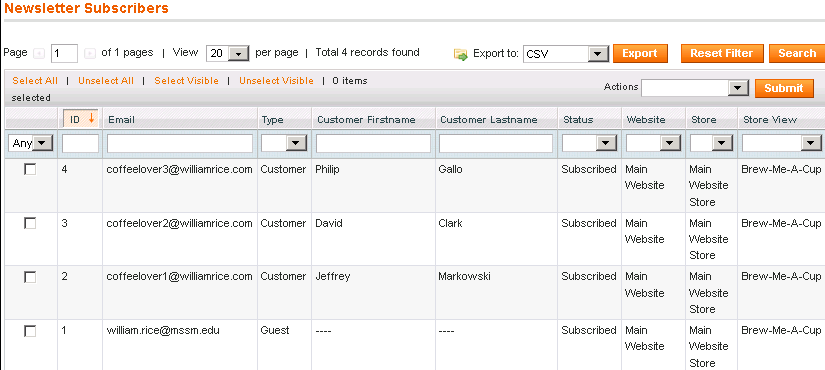Click the last name Markowski

[x=465, y=276]
